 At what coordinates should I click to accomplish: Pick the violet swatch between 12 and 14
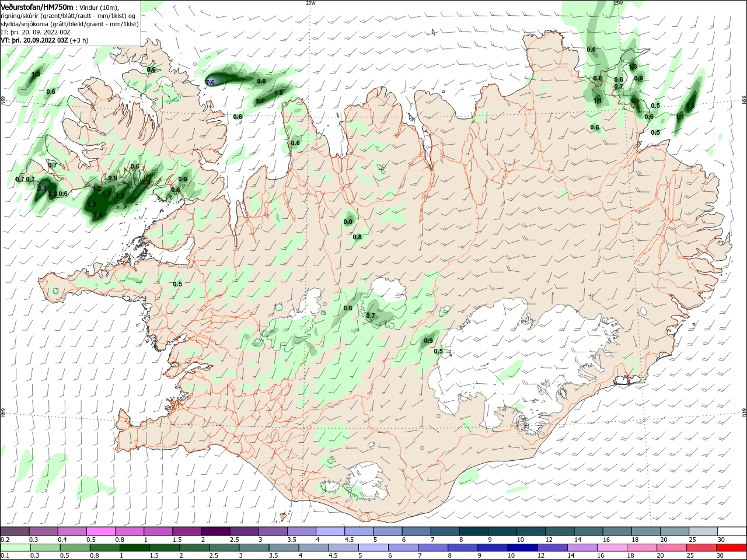click(x=551, y=548)
